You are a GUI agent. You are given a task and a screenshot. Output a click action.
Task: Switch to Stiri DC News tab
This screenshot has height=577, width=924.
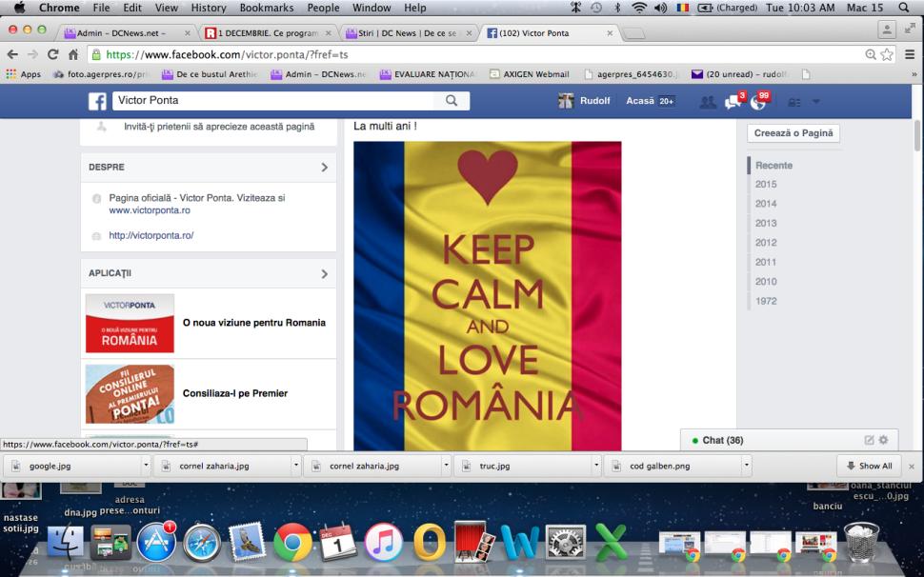point(404,32)
